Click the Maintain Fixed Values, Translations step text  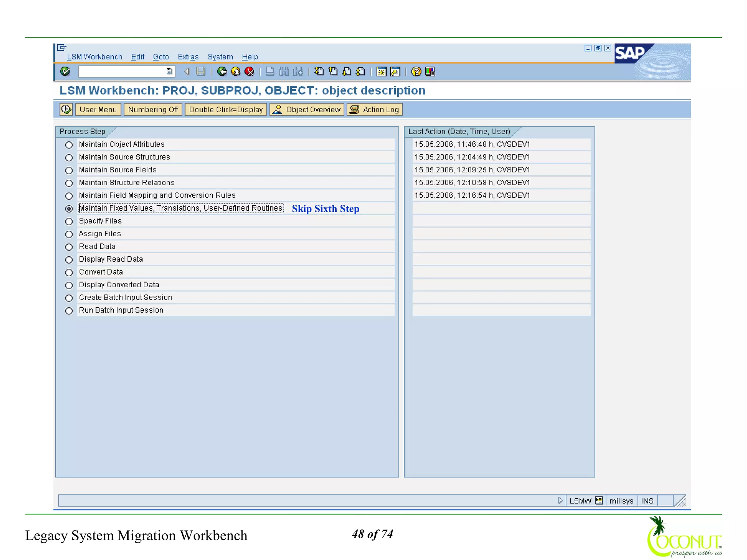[x=181, y=208]
